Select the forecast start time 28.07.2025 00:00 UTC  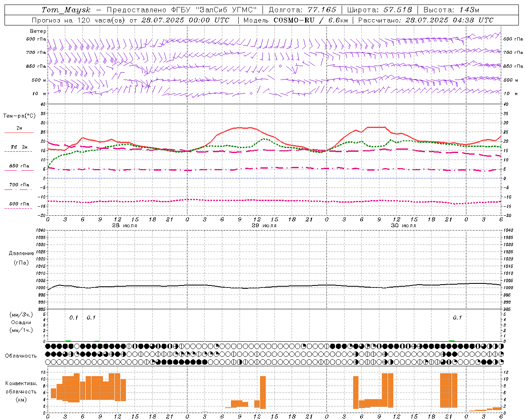[185, 20]
